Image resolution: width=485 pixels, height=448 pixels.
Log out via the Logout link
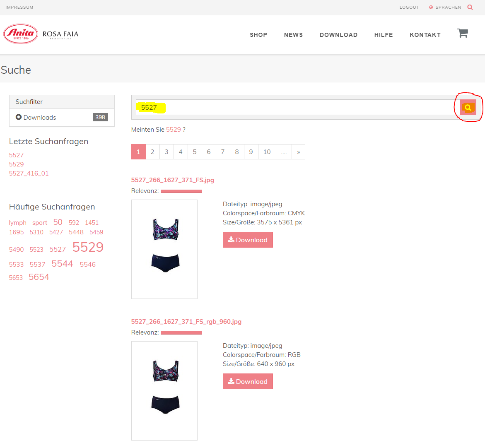[x=409, y=7]
